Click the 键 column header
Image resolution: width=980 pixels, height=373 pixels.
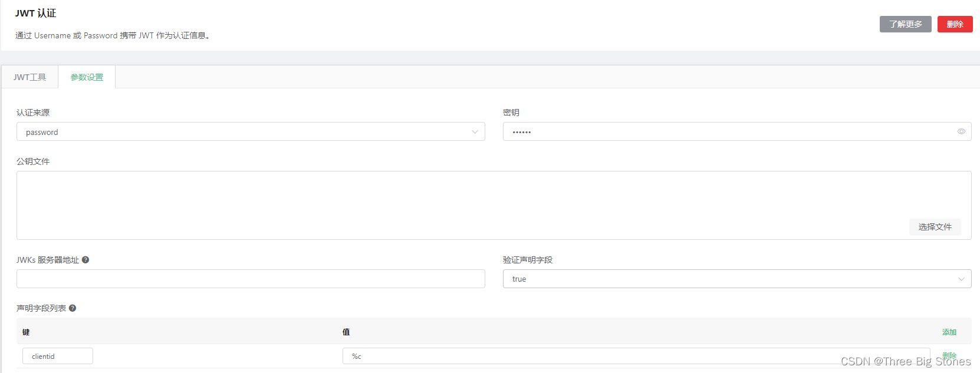pos(26,332)
